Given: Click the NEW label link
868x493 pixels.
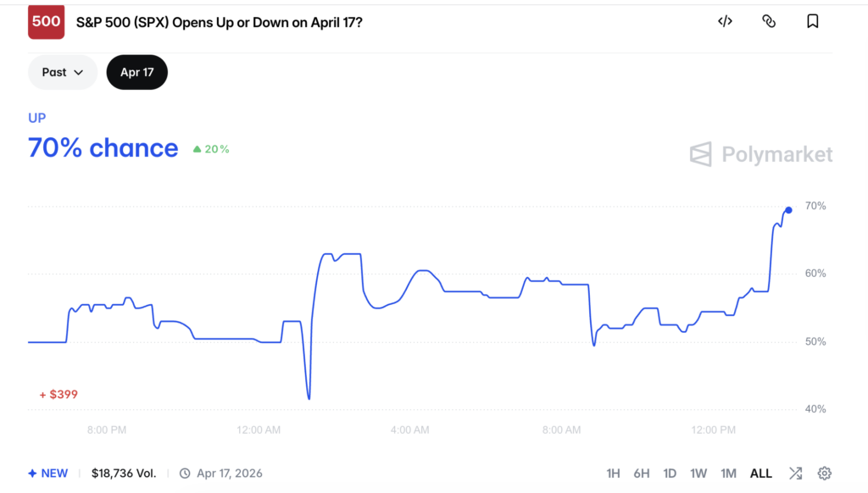Looking at the screenshot, I should click(47, 473).
